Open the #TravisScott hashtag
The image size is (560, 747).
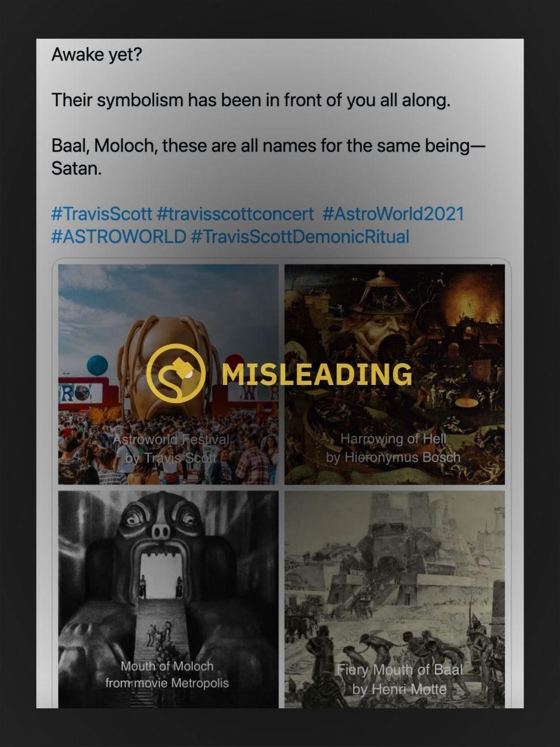pos(101,214)
